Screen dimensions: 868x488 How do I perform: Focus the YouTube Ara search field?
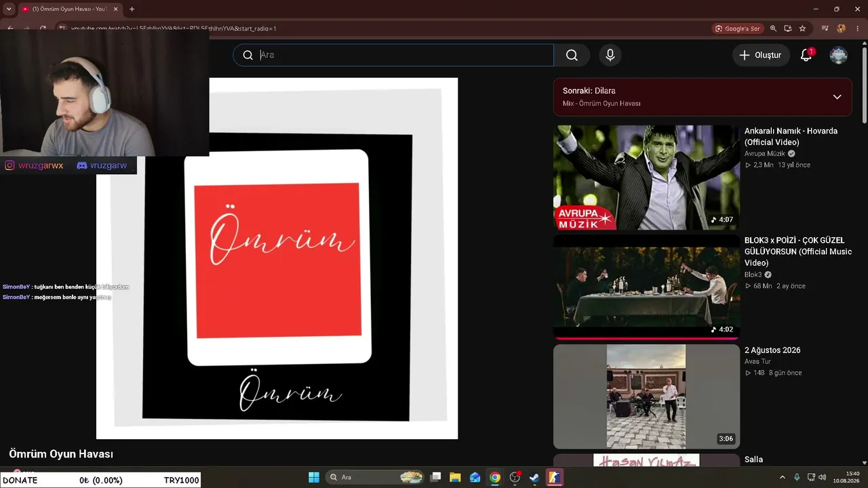pos(393,55)
